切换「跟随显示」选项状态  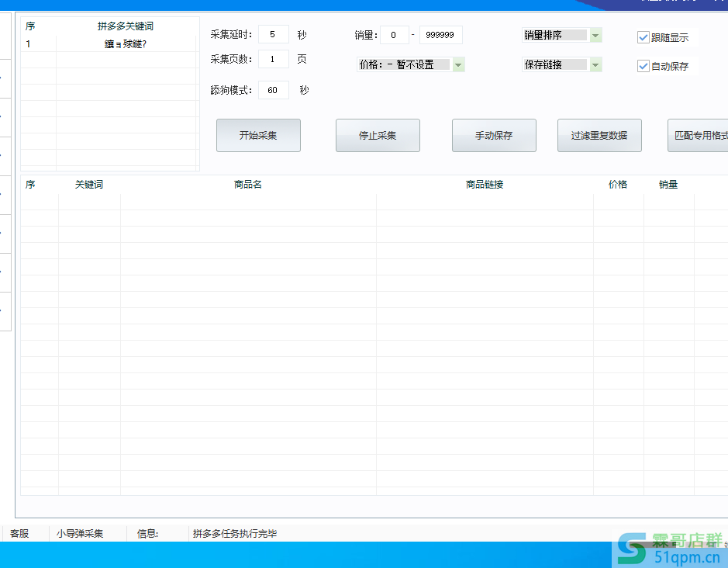coord(643,36)
